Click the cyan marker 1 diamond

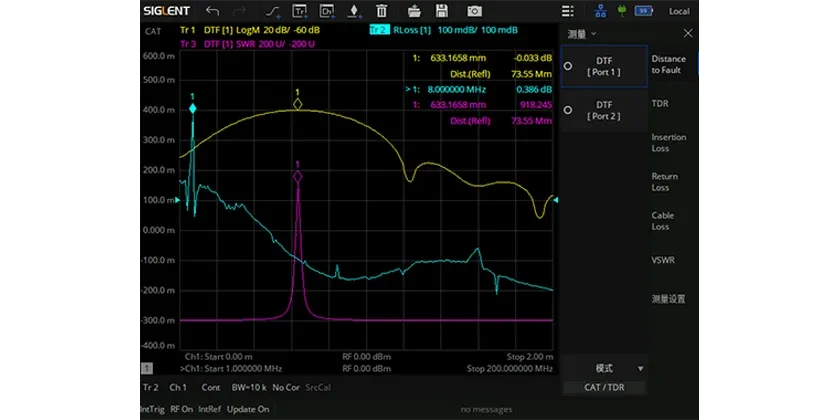click(192, 109)
